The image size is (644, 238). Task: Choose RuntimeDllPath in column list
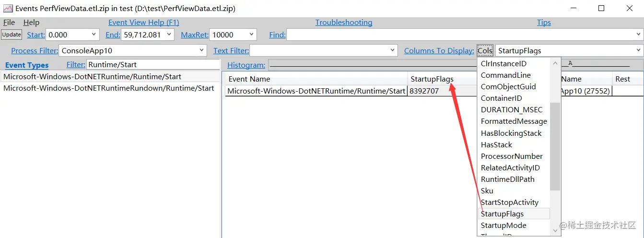pyautogui.click(x=514, y=179)
